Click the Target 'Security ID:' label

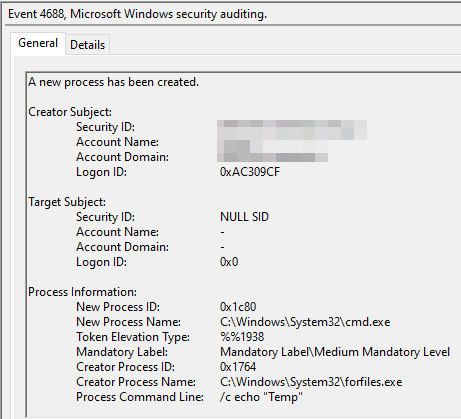tap(105, 217)
